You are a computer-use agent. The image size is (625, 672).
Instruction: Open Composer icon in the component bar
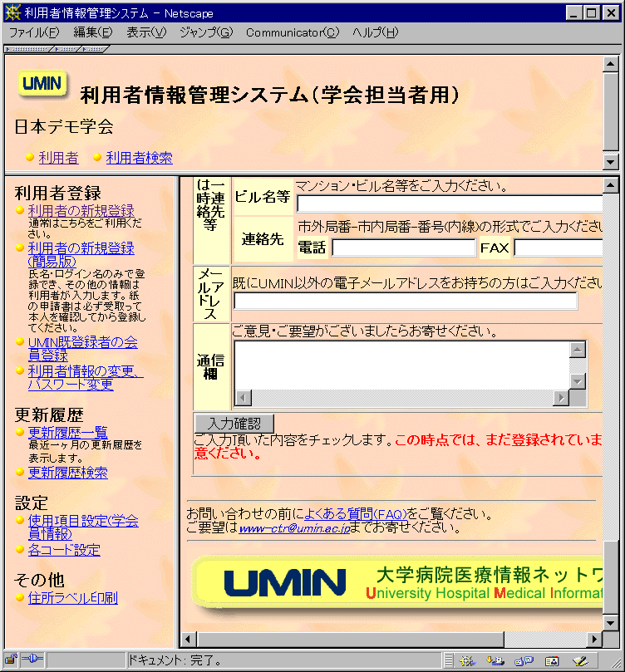pos(580,660)
